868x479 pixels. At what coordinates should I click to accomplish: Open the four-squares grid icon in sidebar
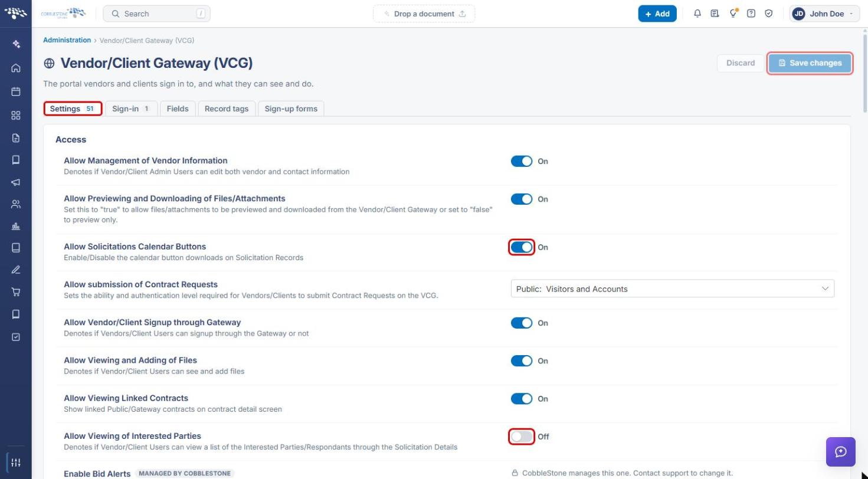tap(16, 115)
